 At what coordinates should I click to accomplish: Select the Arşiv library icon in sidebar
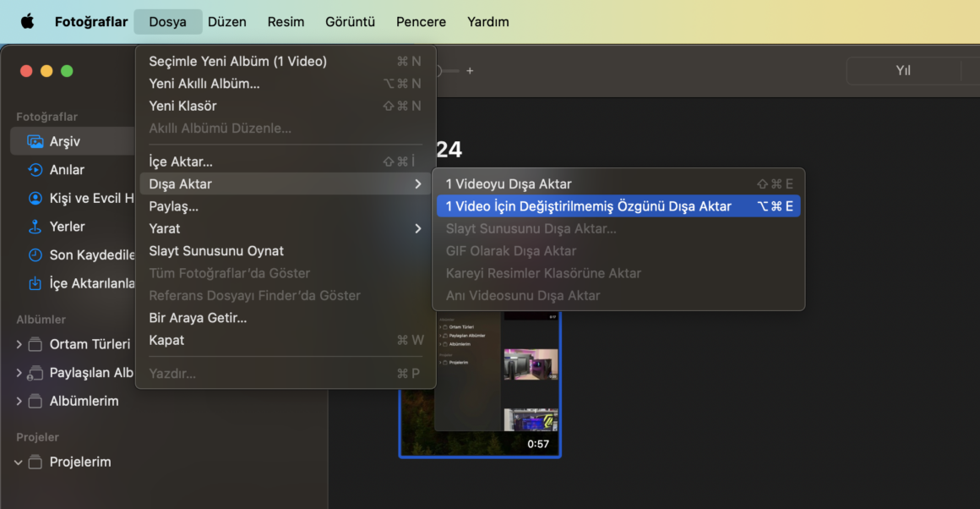35,141
